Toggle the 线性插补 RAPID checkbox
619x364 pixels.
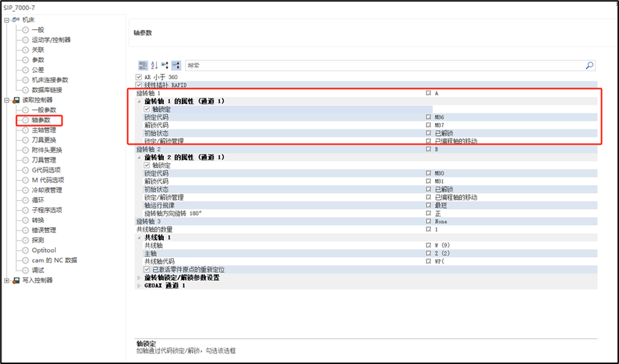coord(139,85)
